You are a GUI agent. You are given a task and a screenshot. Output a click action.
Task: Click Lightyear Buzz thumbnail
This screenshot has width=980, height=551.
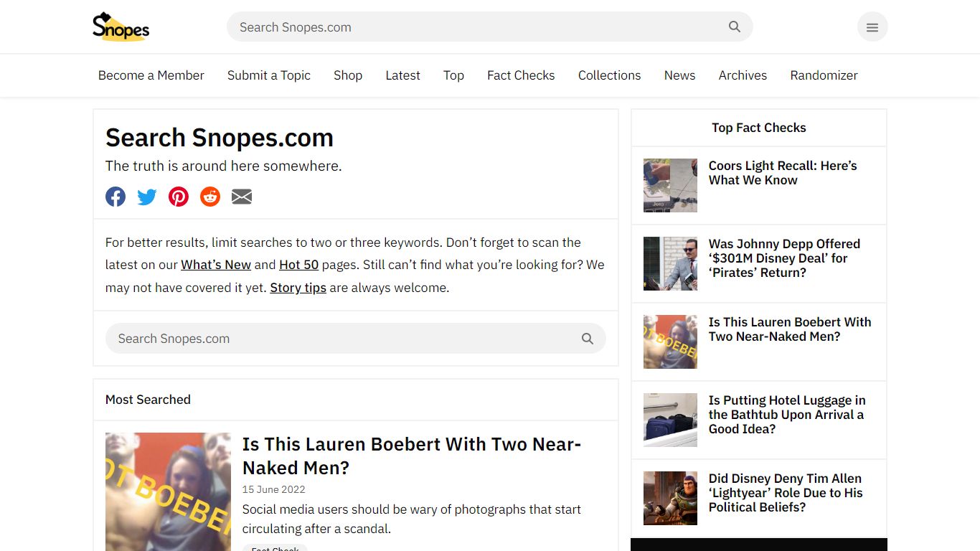coord(670,498)
